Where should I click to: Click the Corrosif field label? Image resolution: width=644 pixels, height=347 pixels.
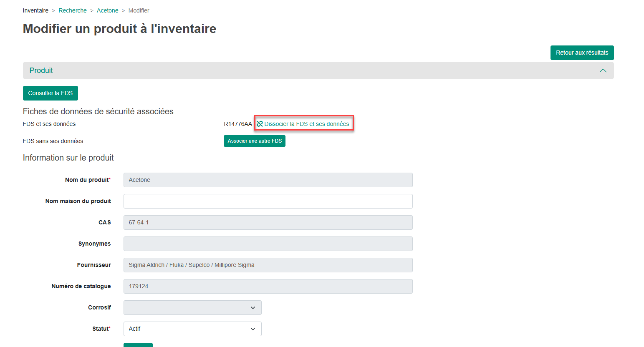[99, 307]
